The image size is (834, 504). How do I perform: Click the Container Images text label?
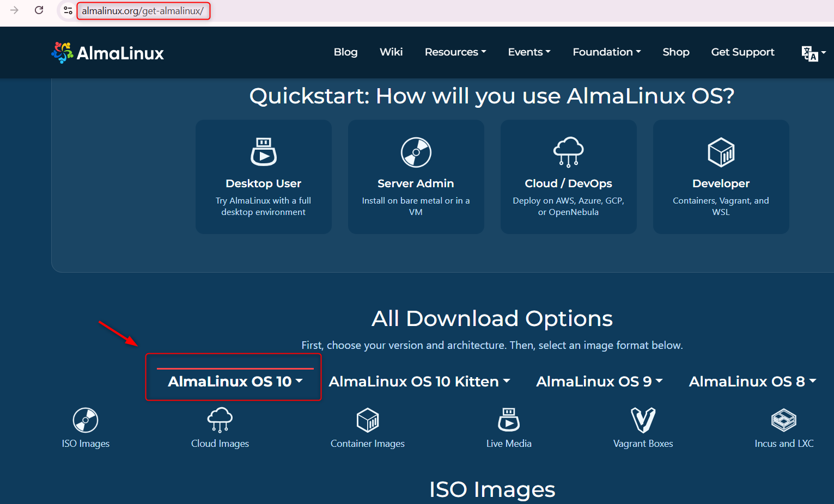tap(368, 444)
